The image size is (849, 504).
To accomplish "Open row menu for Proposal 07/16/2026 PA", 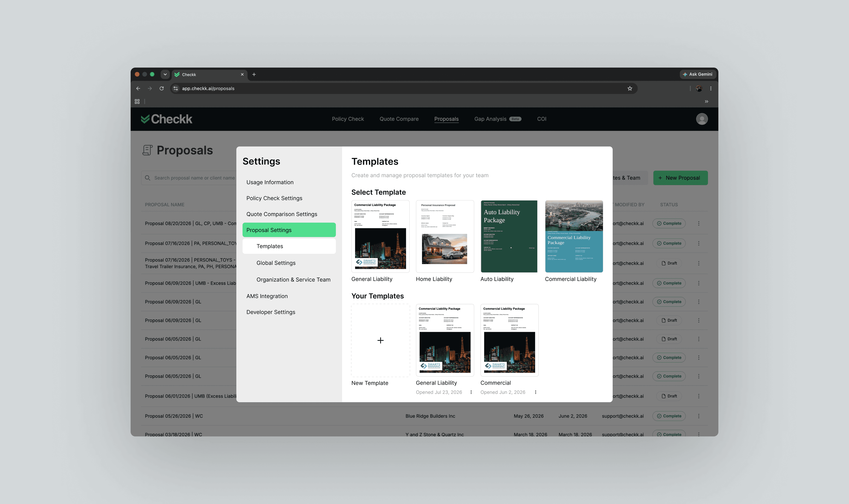I will click(x=699, y=244).
